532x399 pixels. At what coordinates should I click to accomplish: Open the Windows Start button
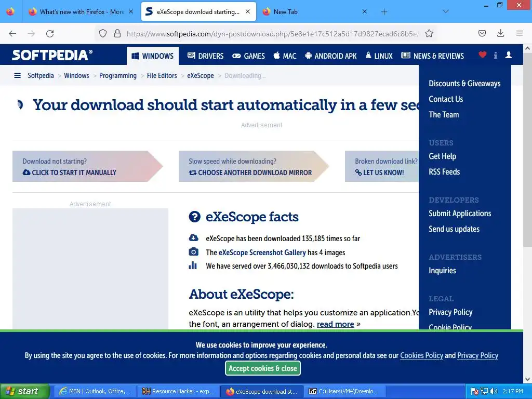[24, 391]
